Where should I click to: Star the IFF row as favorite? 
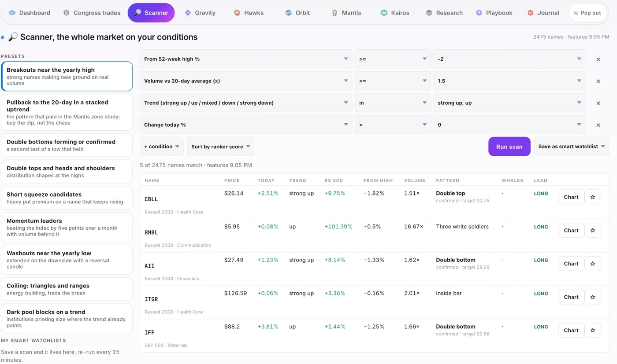pos(593,330)
